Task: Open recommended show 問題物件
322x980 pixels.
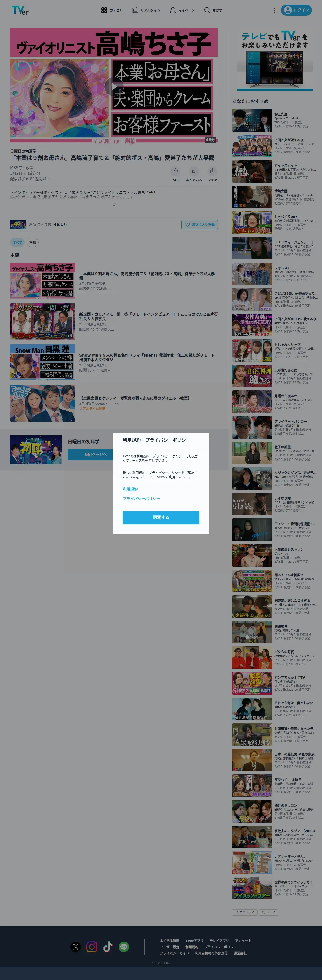Action: 275,632
